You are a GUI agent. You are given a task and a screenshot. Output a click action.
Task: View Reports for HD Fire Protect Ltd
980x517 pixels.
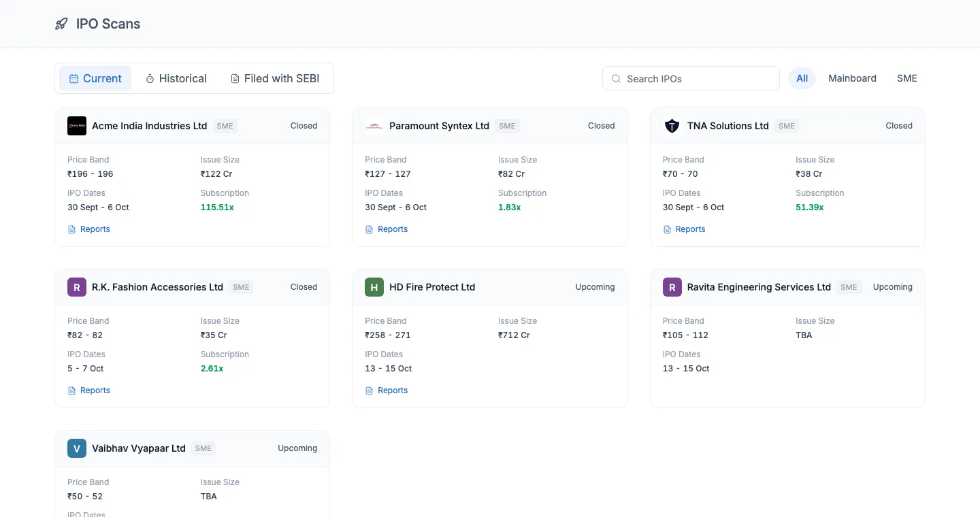click(x=387, y=390)
